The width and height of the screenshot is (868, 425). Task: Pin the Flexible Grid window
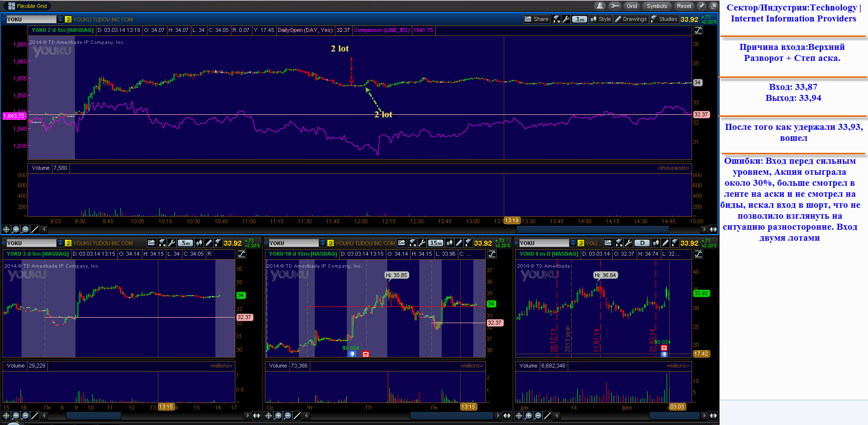point(701,6)
